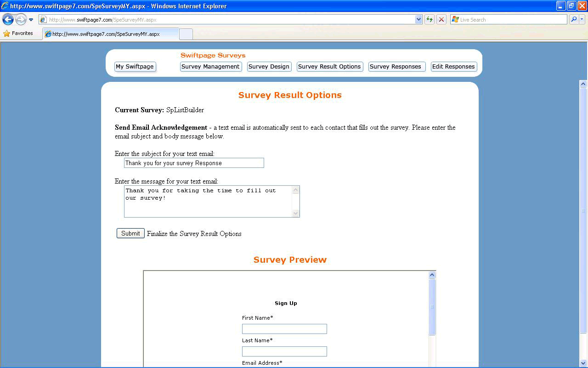Click the browser Back arrow button
The height and width of the screenshot is (368, 588).
tap(8, 19)
